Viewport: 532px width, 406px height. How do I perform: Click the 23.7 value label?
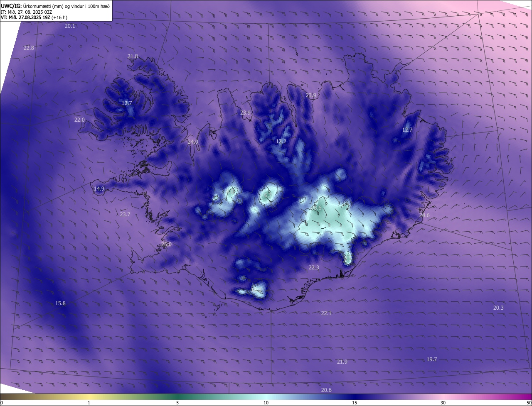pos(125,215)
